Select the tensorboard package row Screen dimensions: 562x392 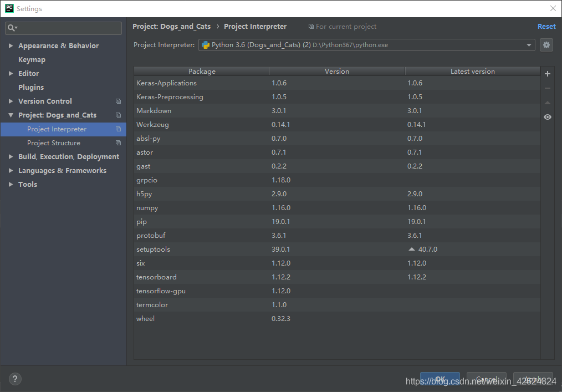(x=337, y=277)
